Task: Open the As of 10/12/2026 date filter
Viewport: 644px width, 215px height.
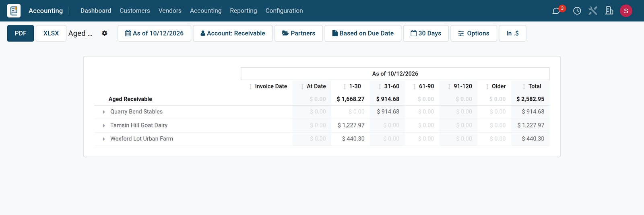Action: (x=154, y=33)
